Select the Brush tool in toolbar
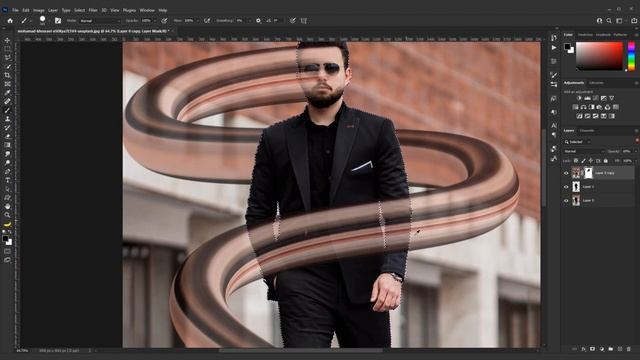This screenshot has height=360, width=640. pos(7,110)
